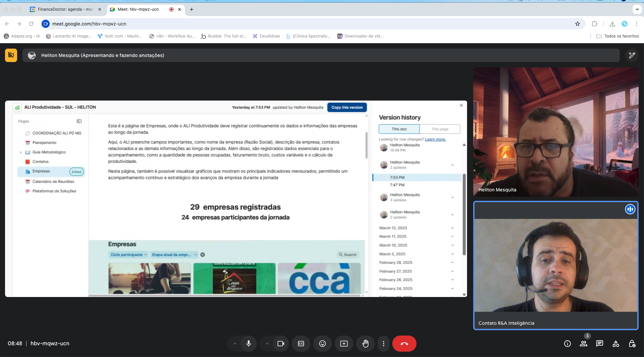Viewport: 644px width, 357px height.
Task: Open video settings chevron beside camera
Action: point(267,344)
